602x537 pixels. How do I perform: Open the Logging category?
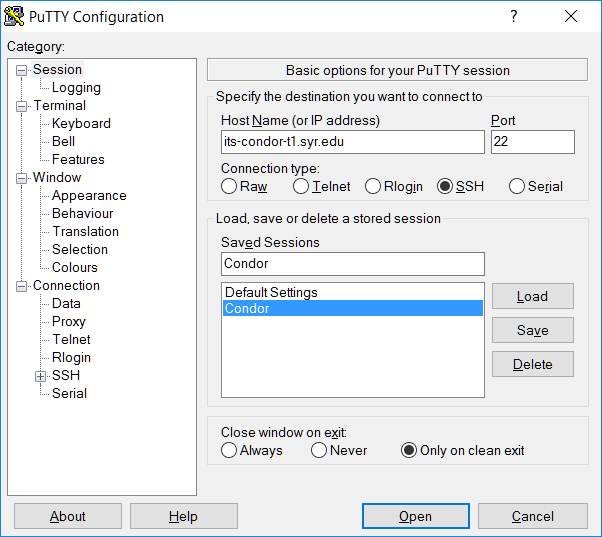76,88
